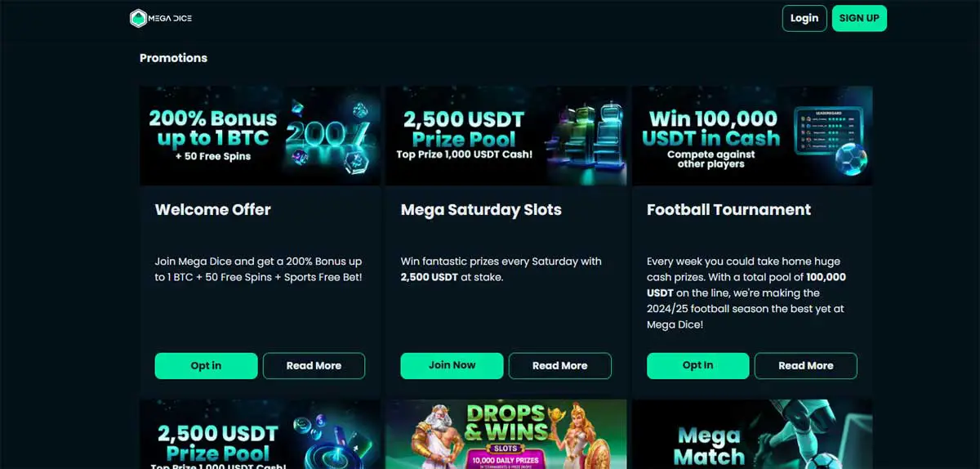Read More about the Welcome Offer
The height and width of the screenshot is (469, 980).
pos(314,366)
